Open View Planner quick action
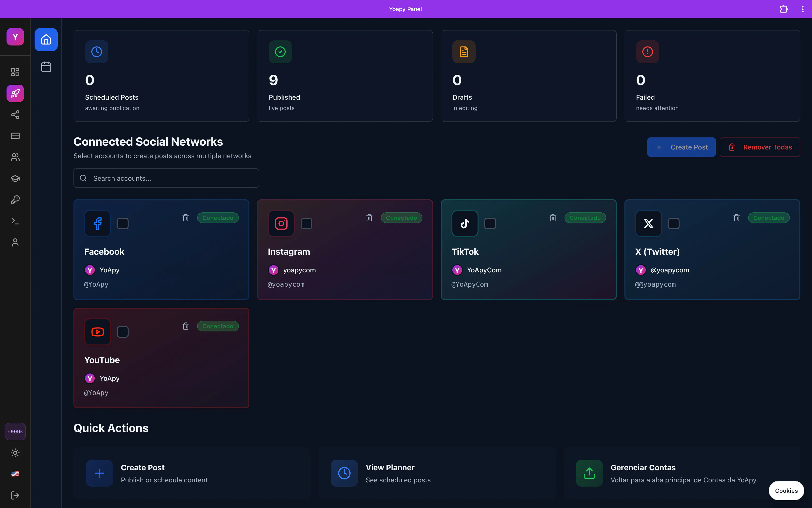This screenshot has width=812, height=508. (x=437, y=473)
